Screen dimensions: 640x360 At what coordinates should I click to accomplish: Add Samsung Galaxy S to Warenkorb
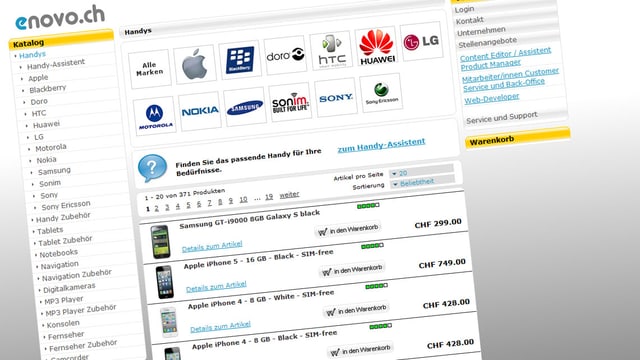click(348, 229)
